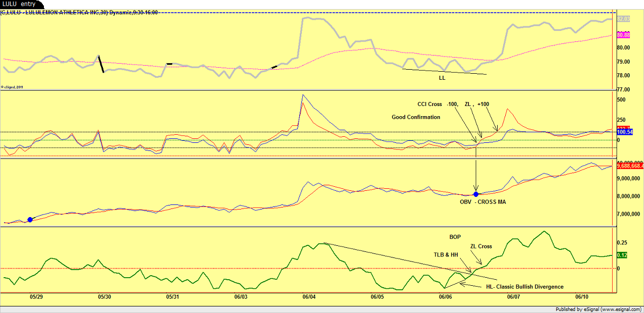
Task: Select the BOP annotation label
Action: [x=455, y=236]
